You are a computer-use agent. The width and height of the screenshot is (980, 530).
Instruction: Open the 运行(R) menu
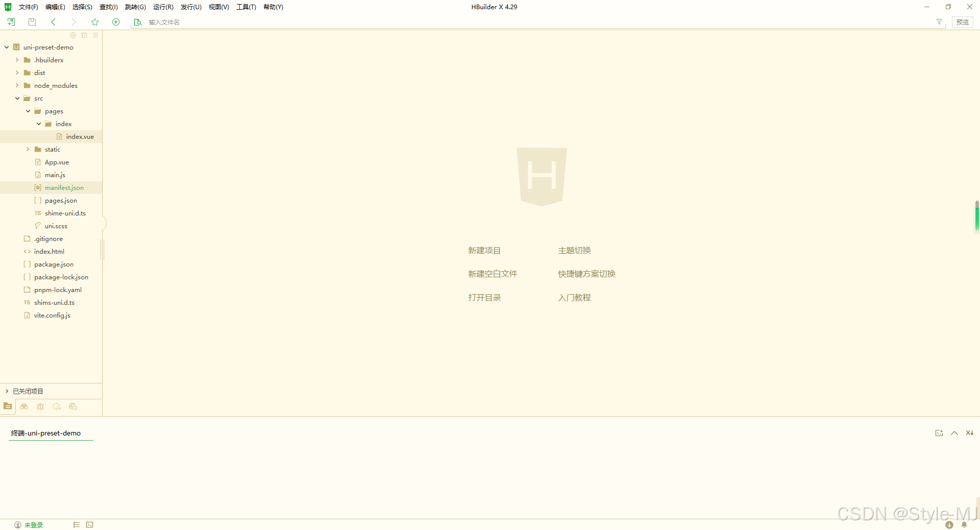pyautogui.click(x=163, y=7)
